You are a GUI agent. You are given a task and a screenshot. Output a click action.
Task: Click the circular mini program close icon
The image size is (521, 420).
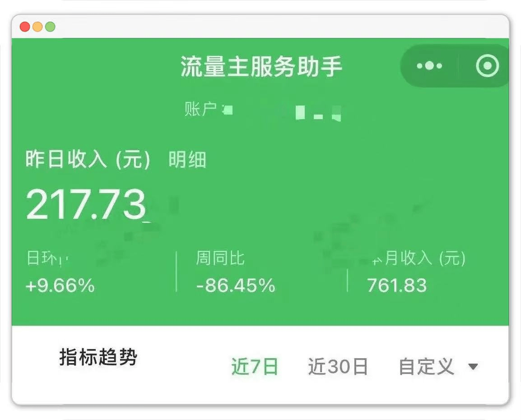(487, 66)
